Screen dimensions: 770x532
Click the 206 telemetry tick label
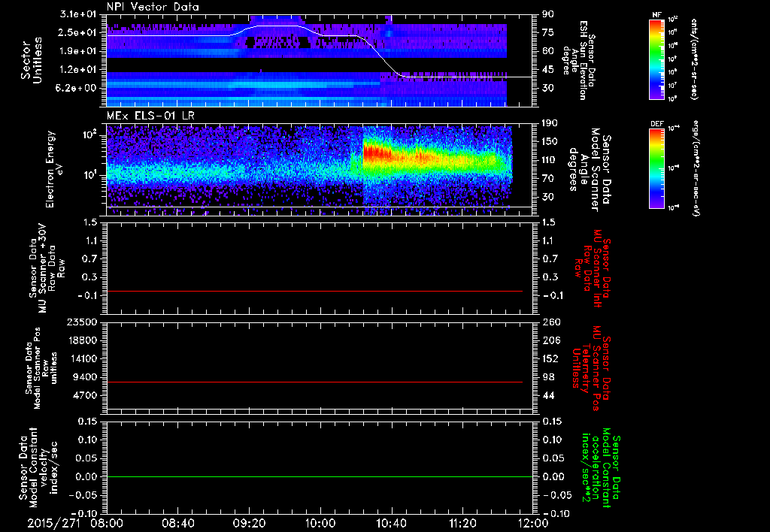(x=551, y=340)
